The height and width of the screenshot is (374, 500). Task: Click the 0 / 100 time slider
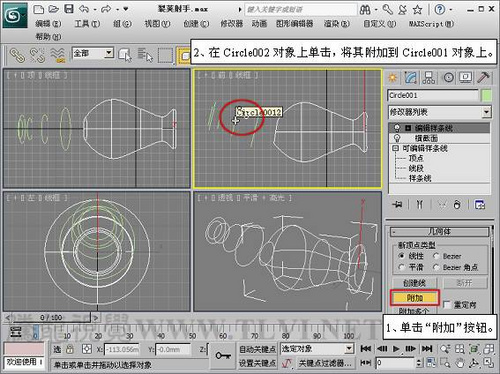51,318
